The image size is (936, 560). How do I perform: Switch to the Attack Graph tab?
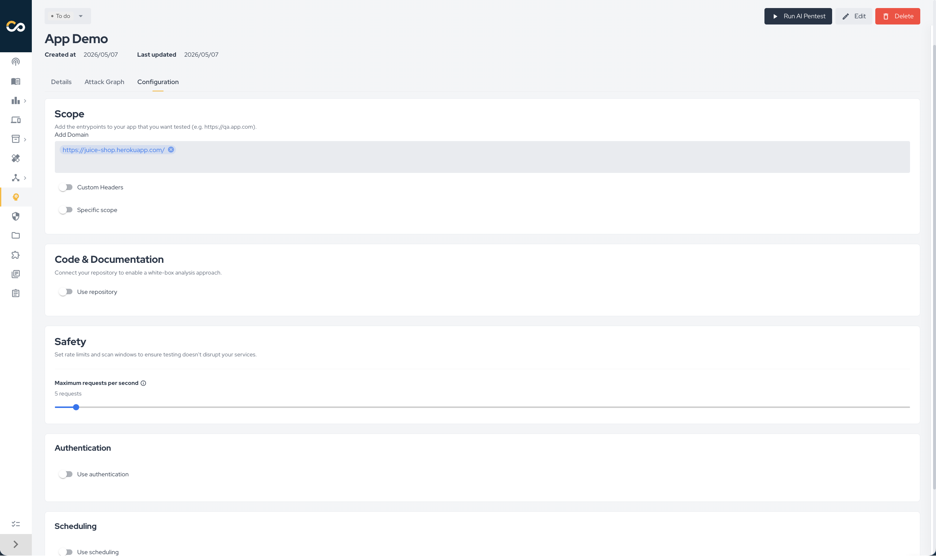pos(104,82)
